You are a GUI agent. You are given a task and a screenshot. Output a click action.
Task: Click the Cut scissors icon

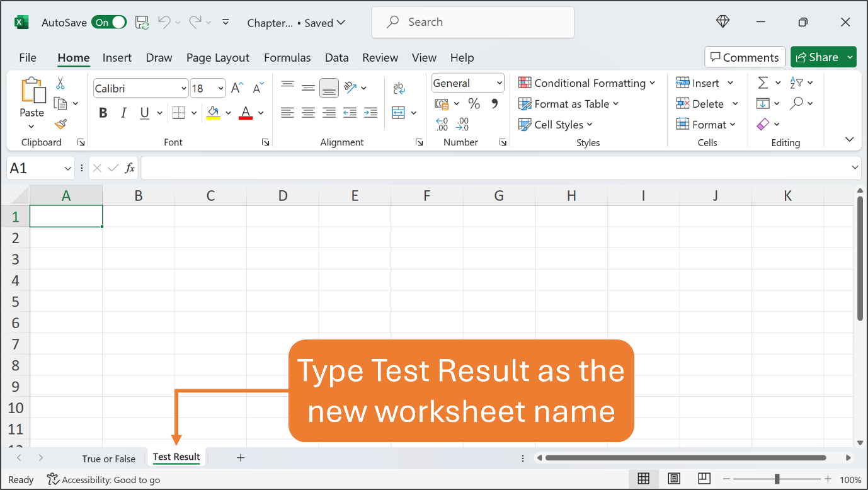[x=60, y=83]
